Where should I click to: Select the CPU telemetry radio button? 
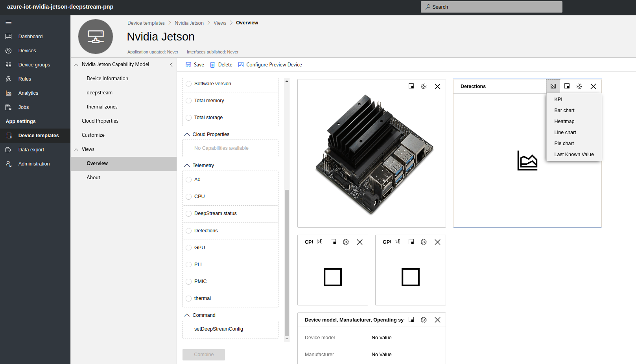[x=189, y=197]
